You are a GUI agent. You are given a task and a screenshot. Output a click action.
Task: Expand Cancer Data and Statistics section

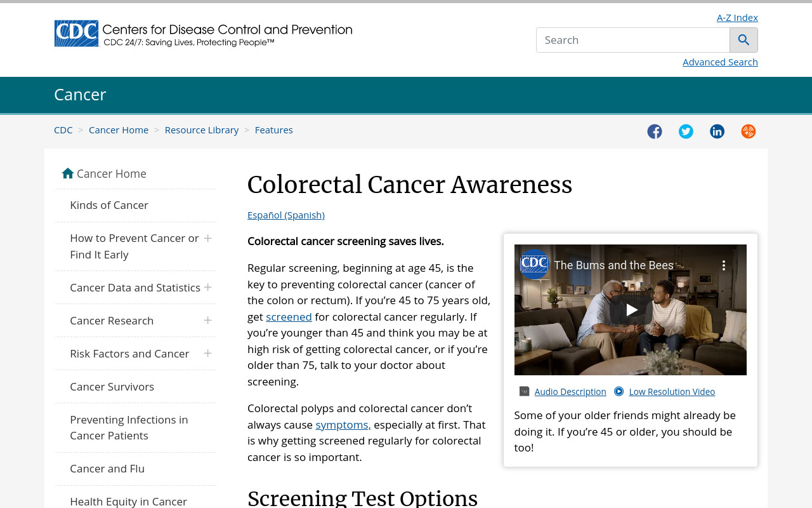tap(207, 288)
